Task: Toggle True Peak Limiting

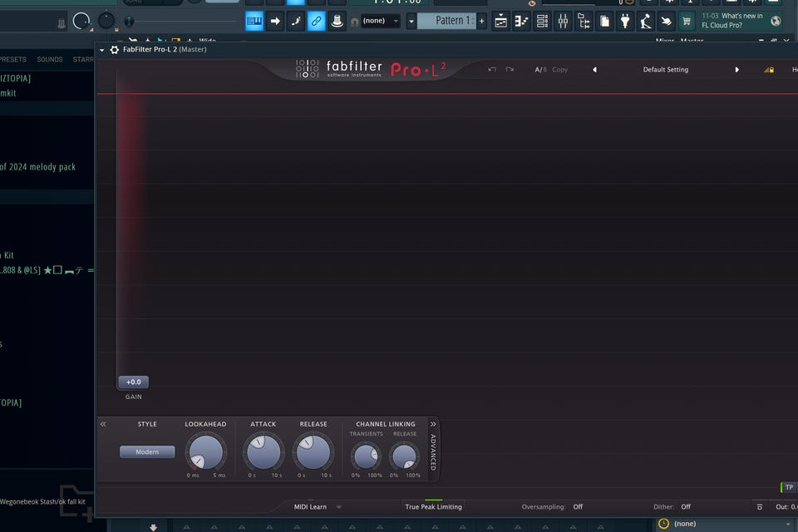Action: (x=433, y=506)
